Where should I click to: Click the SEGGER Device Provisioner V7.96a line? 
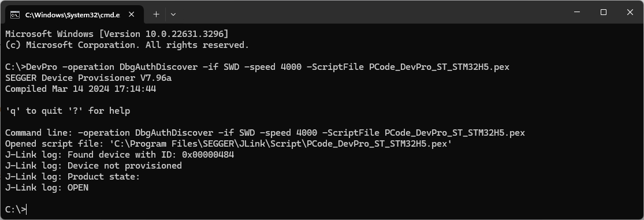click(88, 77)
